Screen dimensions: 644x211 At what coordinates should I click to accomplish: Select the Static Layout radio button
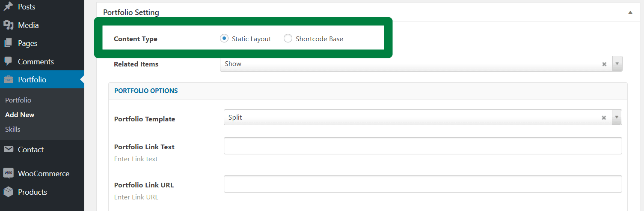coord(224,39)
